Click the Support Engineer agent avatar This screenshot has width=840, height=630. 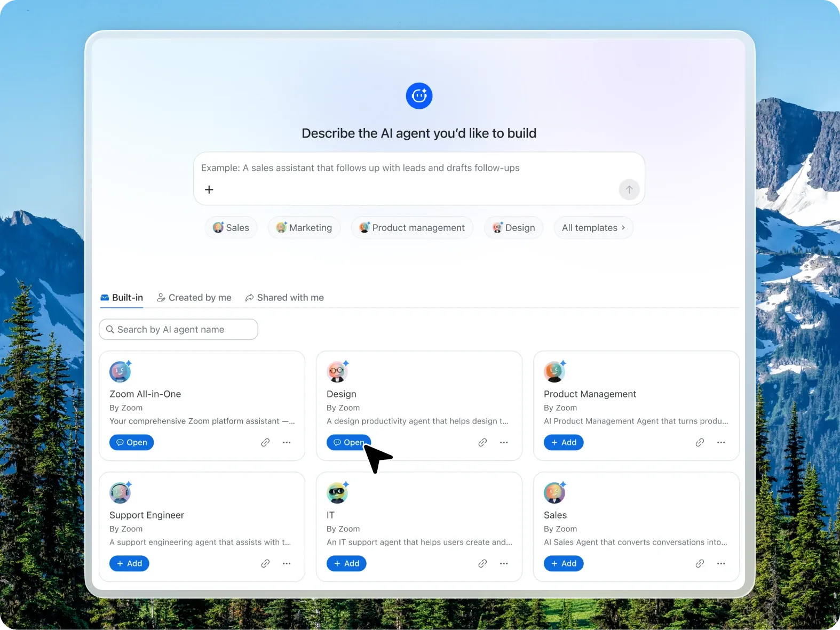(121, 492)
